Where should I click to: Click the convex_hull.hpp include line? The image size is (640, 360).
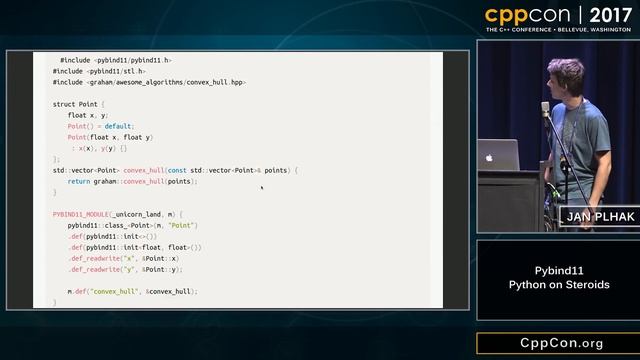click(x=149, y=82)
